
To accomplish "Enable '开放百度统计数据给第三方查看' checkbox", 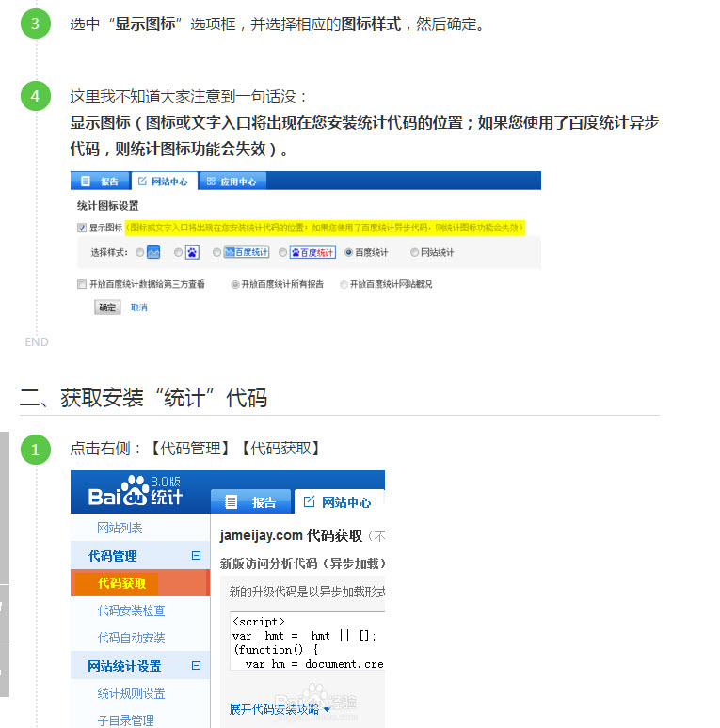I will coord(82,284).
